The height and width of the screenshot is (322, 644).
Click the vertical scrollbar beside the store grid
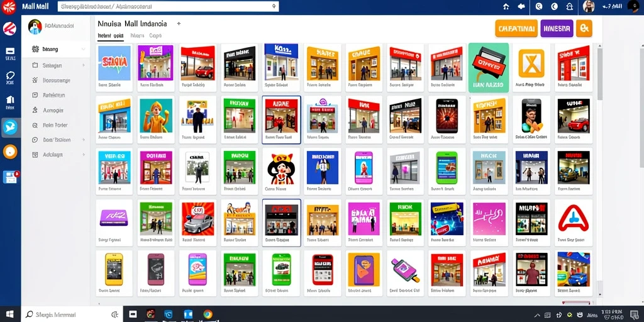pyautogui.click(x=599, y=74)
